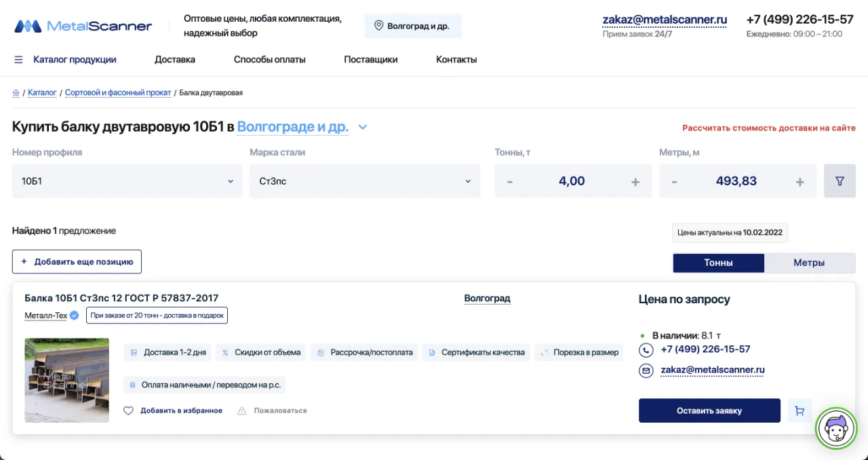Open the hamburger catalog menu icon
Viewport: 868px width, 460px height.
(18, 59)
